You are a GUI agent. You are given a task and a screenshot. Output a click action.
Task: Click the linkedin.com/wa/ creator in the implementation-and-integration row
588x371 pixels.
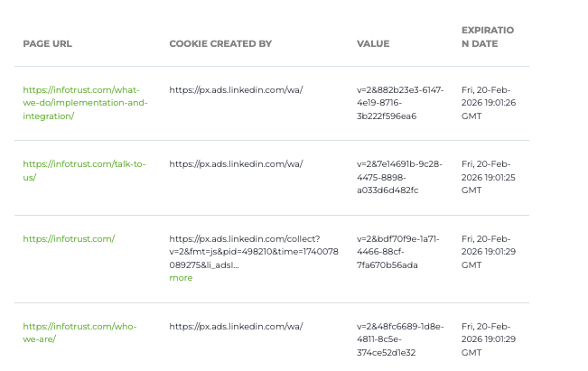236,90
